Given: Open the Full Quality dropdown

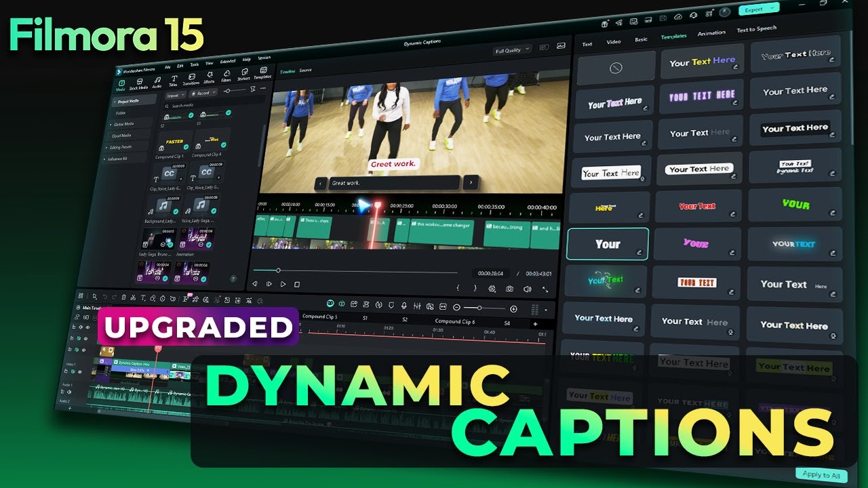Looking at the screenshot, I should pos(512,50).
